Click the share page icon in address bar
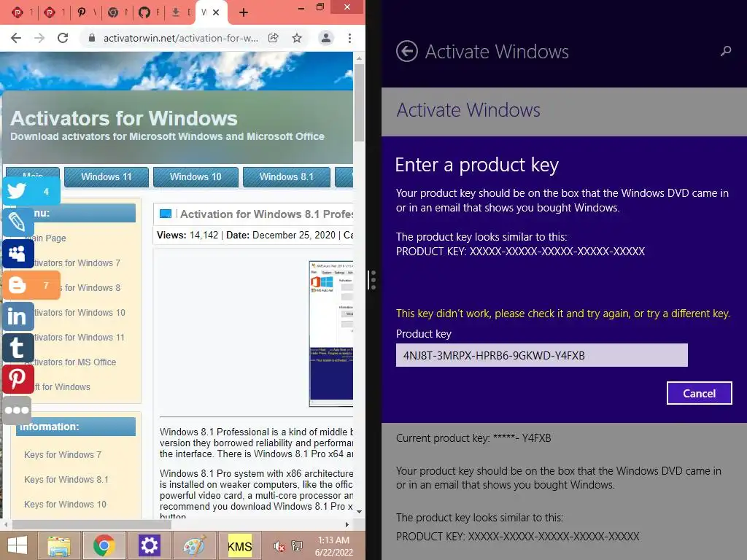747x560 pixels. point(274,38)
